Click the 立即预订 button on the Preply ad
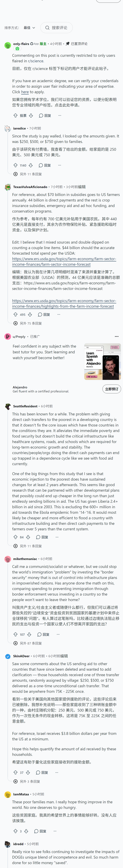 (x=112, y=389)
